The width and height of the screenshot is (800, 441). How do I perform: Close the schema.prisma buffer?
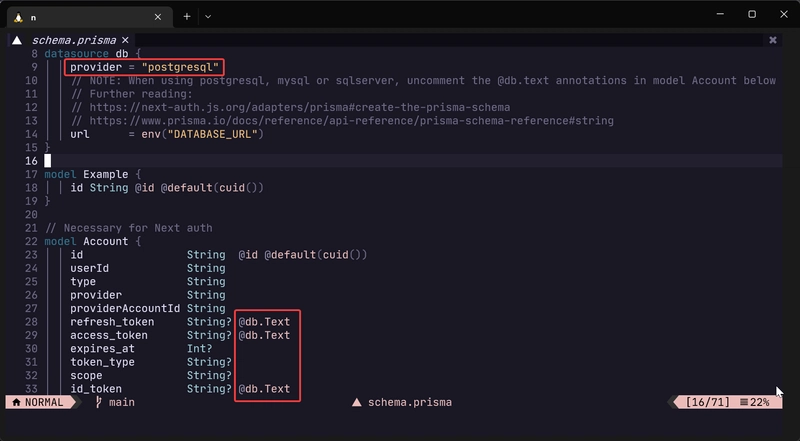[125, 40]
